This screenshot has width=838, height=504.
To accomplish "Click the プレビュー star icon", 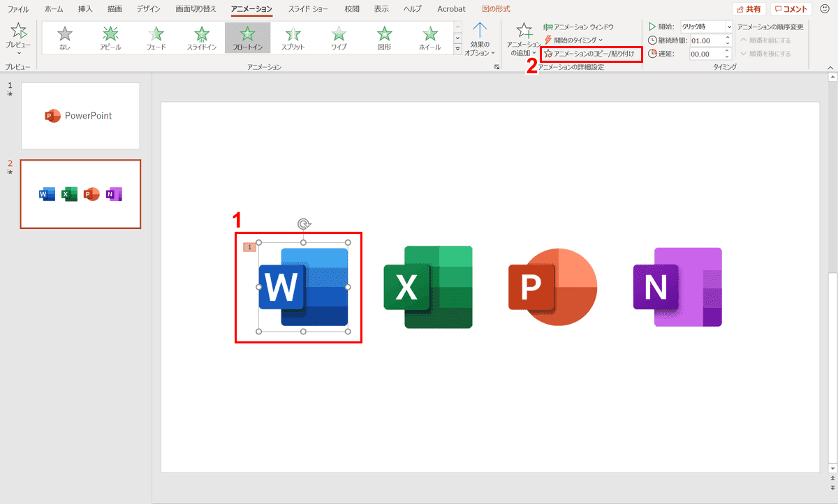I will 18,31.
